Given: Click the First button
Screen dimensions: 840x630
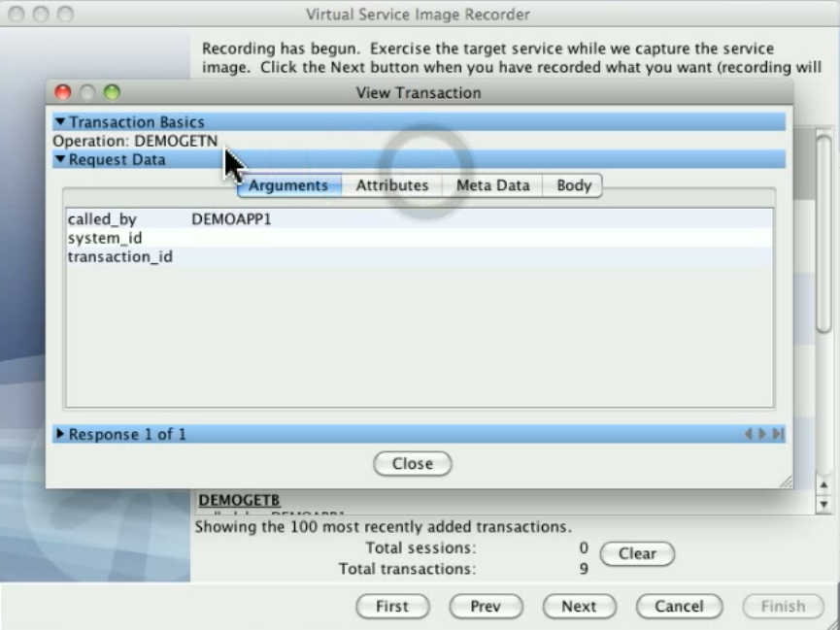Looking at the screenshot, I should pyautogui.click(x=392, y=607).
